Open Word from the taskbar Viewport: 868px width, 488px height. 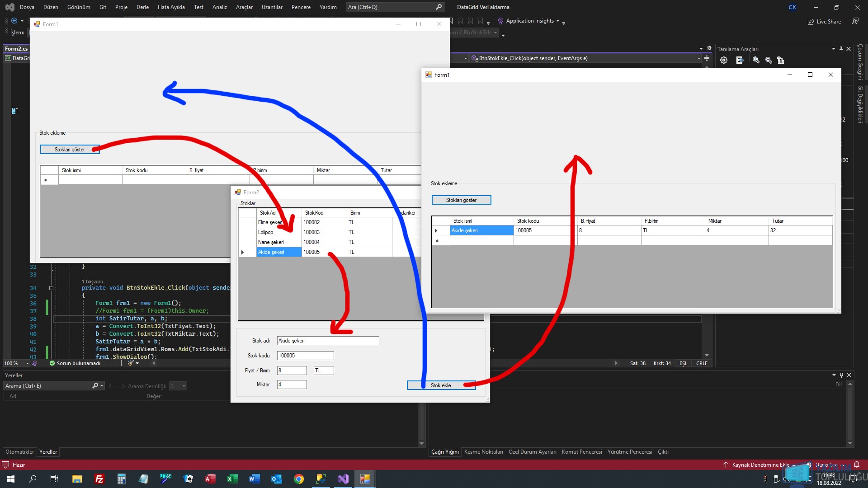255,479
